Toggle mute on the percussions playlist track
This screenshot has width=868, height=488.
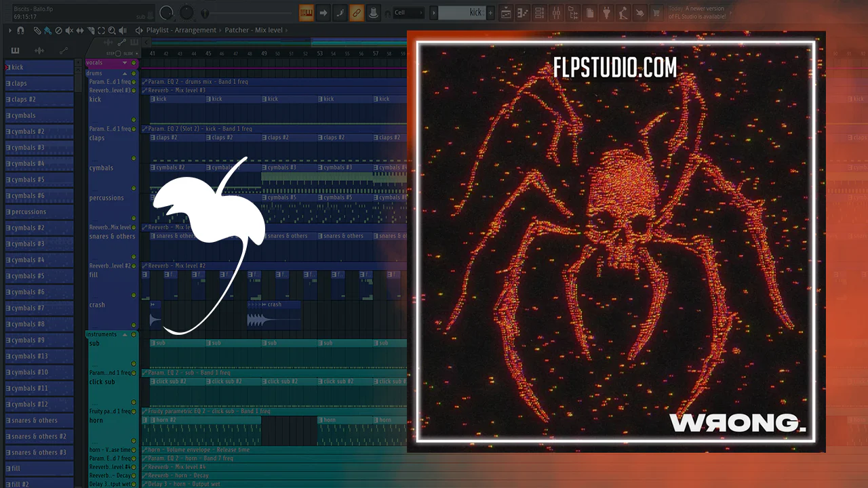click(134, 218)
